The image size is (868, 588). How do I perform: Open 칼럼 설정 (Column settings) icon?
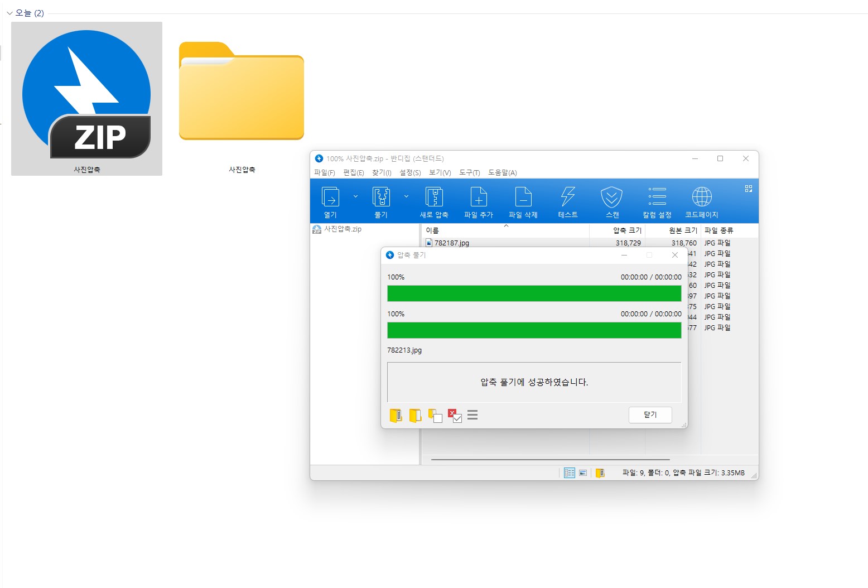pyautogui.click(x=657, y=196)
